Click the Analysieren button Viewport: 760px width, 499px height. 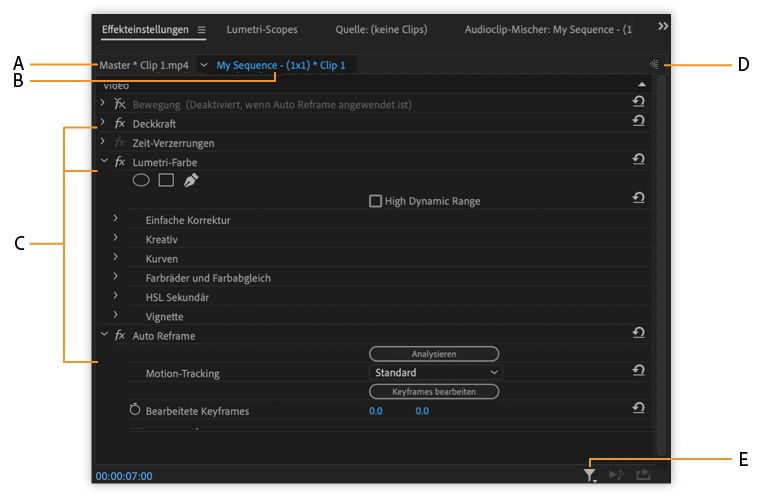tap(434, 354)
